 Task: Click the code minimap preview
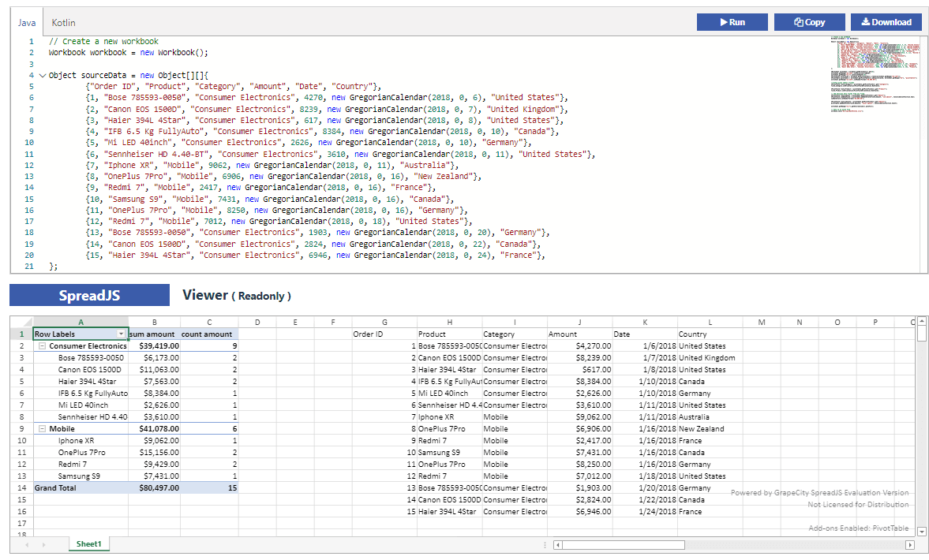[x=875, y=74]
